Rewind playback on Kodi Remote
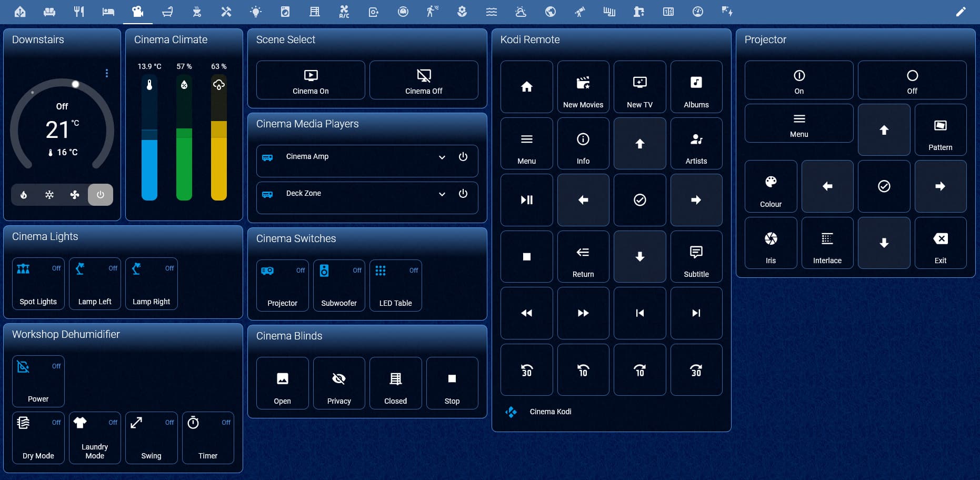The height and width of the screenshot is (480, 980). click(x=526, y=313)
